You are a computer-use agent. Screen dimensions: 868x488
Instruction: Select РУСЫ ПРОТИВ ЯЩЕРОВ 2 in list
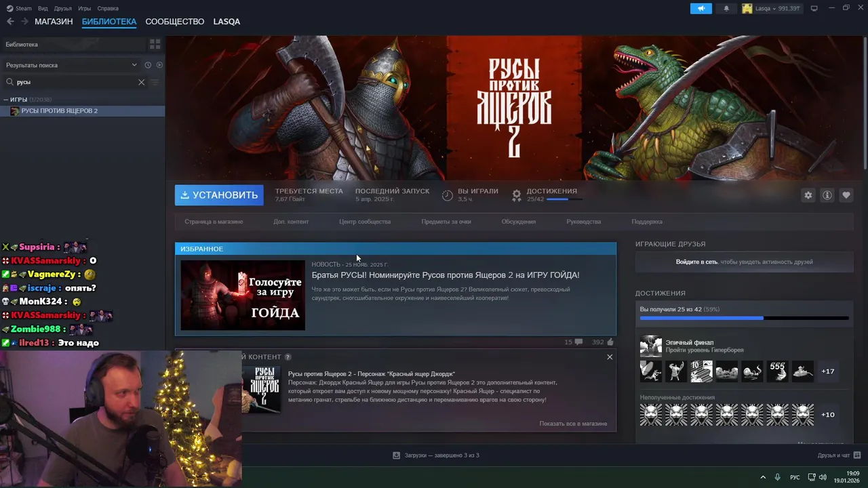point(82,110)
